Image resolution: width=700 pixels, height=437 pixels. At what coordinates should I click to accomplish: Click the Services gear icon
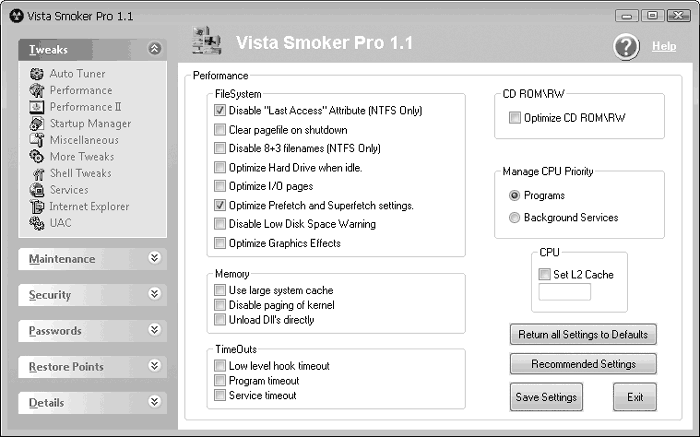37,190
